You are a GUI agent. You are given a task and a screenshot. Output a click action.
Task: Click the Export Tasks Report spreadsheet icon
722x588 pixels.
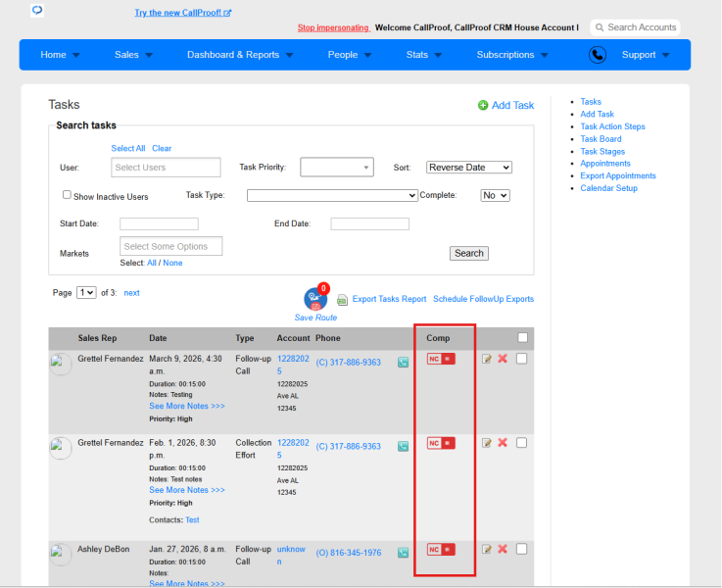(x=342, y=300)
